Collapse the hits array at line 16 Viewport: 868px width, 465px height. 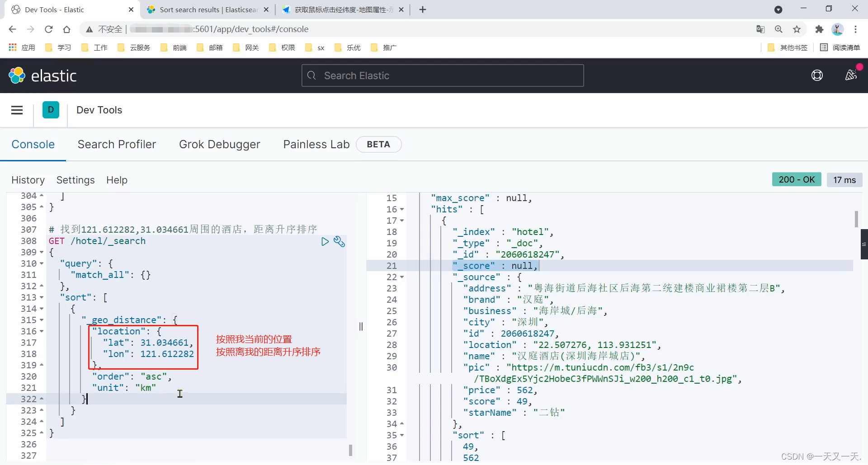(402, 209)
